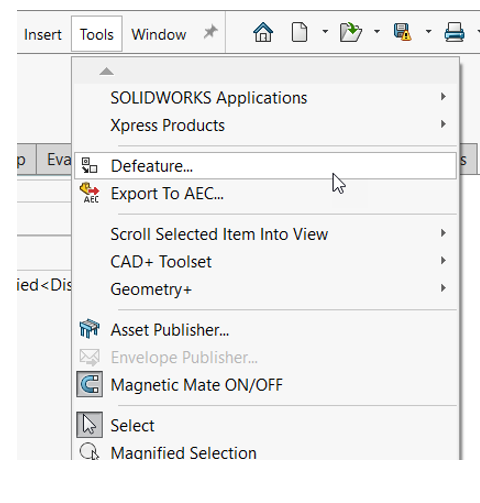Open the Open file dropdown arrow
This screenshot has height=503, width=480.
tap(377, 32)
